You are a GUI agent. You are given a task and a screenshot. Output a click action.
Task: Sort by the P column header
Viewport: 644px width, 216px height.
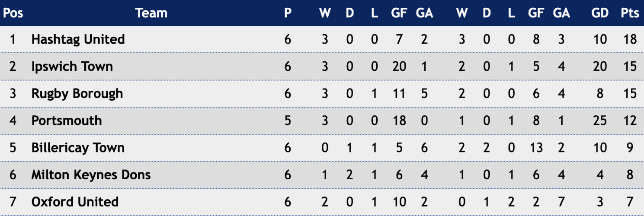288,13
